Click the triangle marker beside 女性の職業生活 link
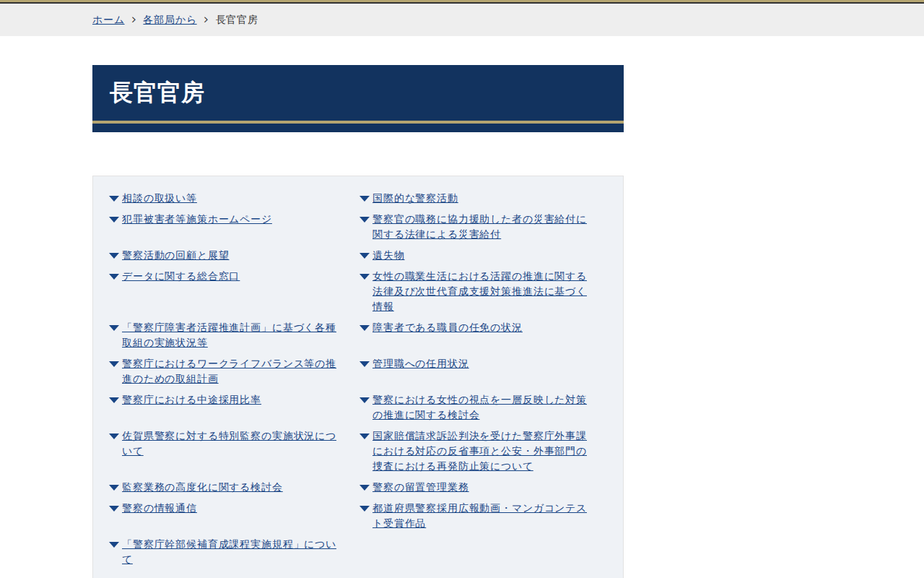This screenshot has width=924, height=578. pos(365,277)
